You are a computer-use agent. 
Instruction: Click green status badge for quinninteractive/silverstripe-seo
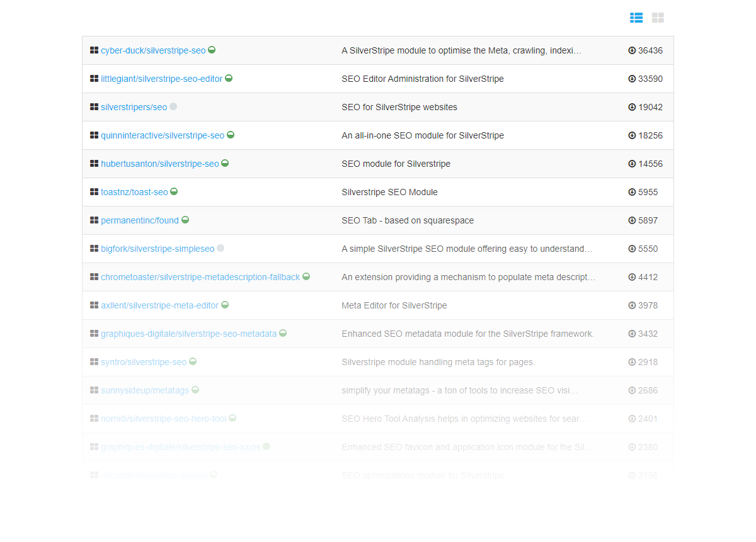(x=231, y=135)
